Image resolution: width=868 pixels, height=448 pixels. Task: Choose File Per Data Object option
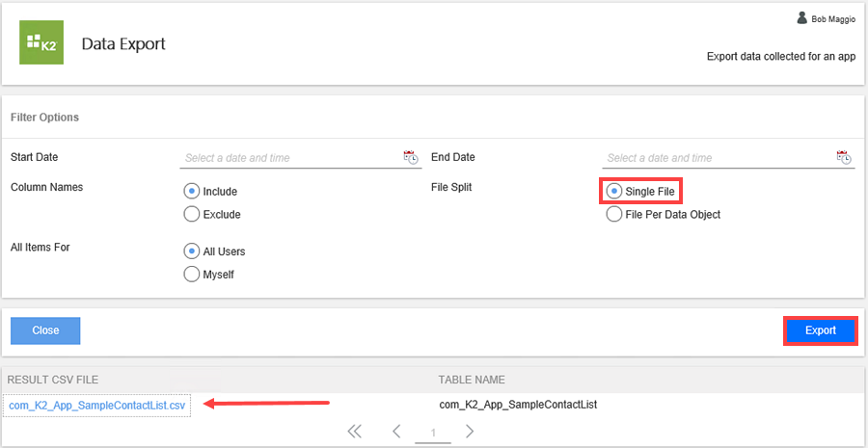[x=613, y=214]
